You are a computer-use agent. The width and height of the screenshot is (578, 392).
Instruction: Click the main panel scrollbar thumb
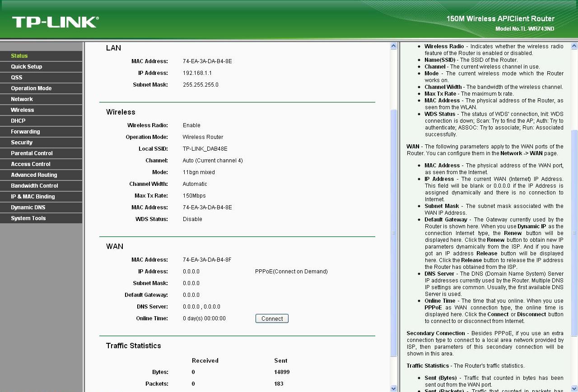[x=393, y=233]
